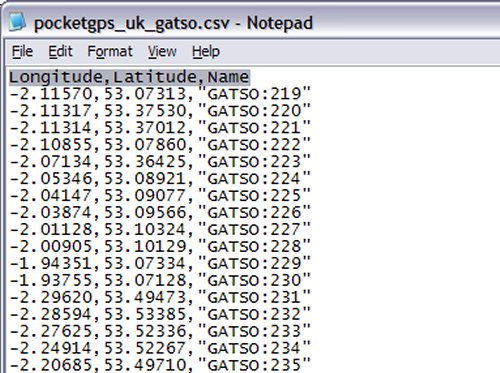Click the highlighted Longitude,Latitude,Name header line
Viewport: 500px width, 373px height.
click(x=129, y=77)
